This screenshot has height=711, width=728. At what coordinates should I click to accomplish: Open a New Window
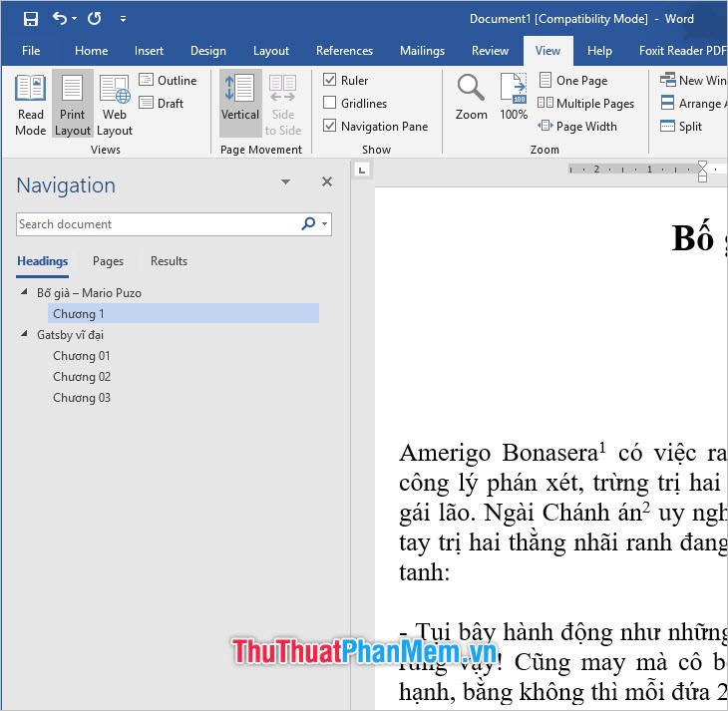tap(694, 81)
